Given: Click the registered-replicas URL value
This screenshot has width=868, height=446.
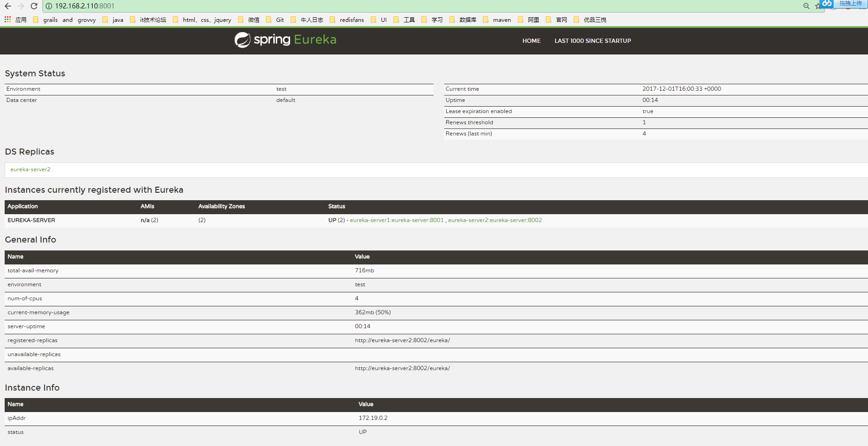Looking at the screenshot, I should [402, 340].
